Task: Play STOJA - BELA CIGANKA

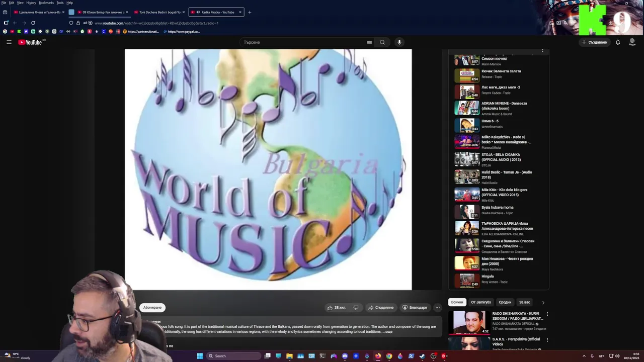Action: click(494, 159)
